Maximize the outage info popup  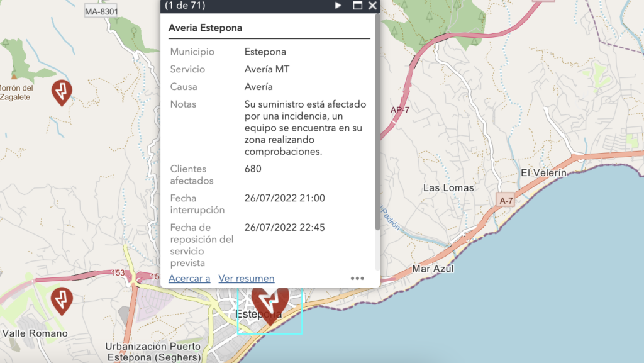[358, 5]
